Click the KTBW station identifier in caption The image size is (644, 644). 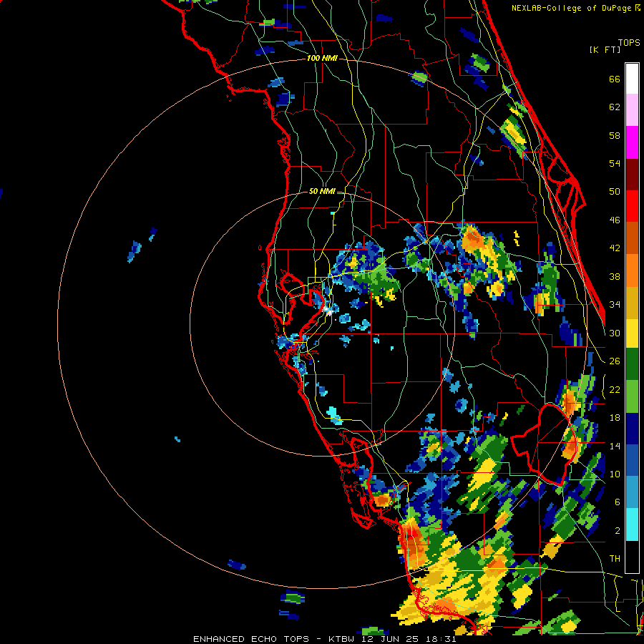(x=343, y=639)
